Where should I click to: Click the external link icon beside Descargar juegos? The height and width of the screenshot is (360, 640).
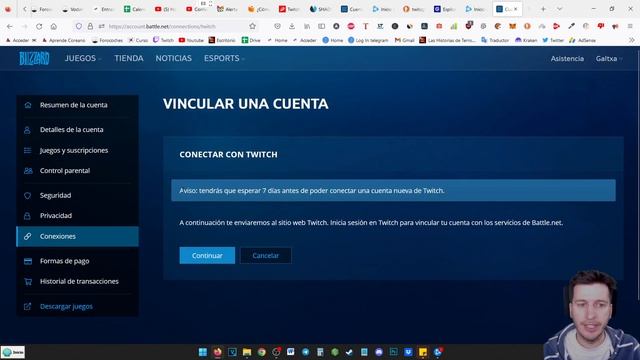click(27, 306)
